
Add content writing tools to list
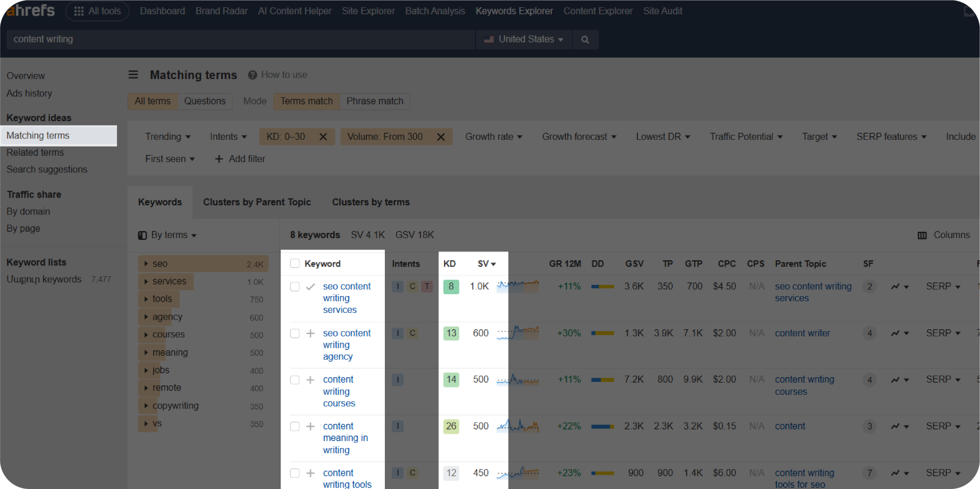click(x=310, y=473)
